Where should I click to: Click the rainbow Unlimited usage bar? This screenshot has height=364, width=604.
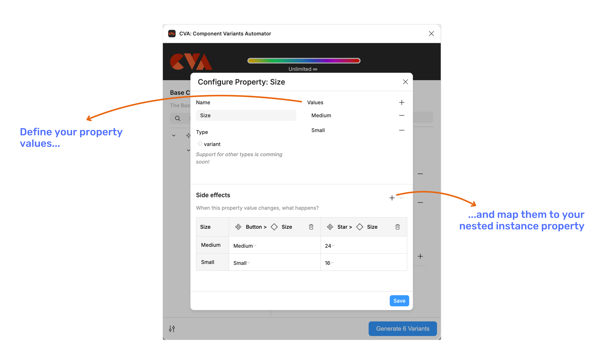point(304,61)
